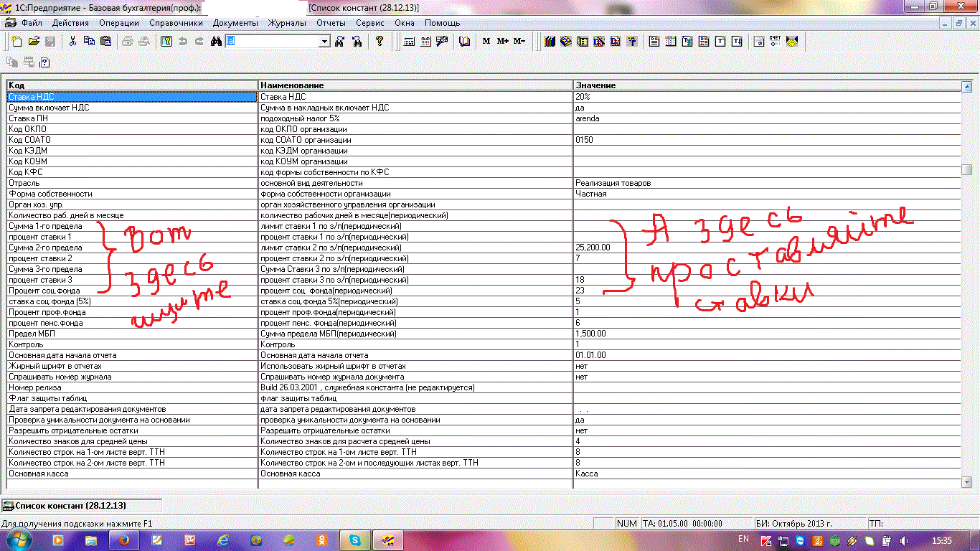Click the M- memory subtract button

[x=519, y=41]
